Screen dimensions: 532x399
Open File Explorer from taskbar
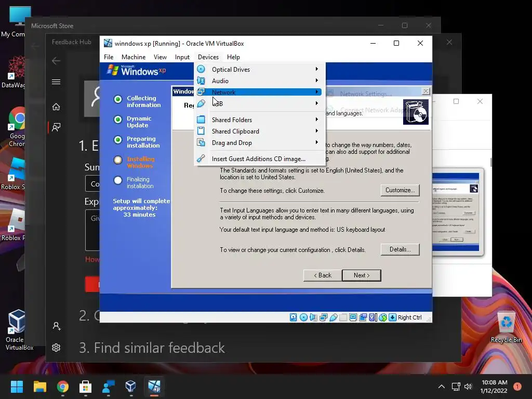39,387
